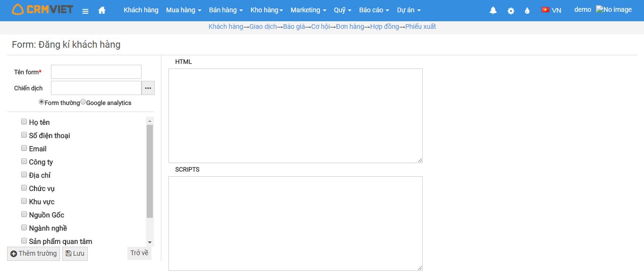Go to Phiếu xuất workflow link
Image resolution: width=644 pixels, height=276 pixels.
pyautogui.click(x=420, y=26)
